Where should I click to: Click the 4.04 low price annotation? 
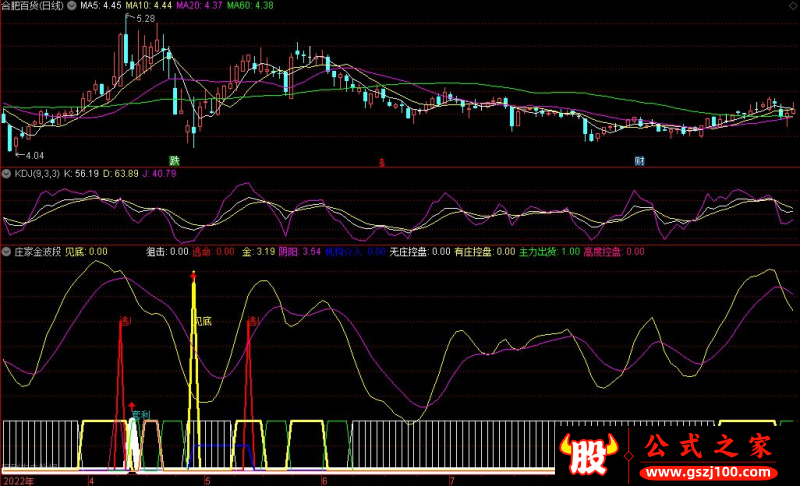[34, 155]
